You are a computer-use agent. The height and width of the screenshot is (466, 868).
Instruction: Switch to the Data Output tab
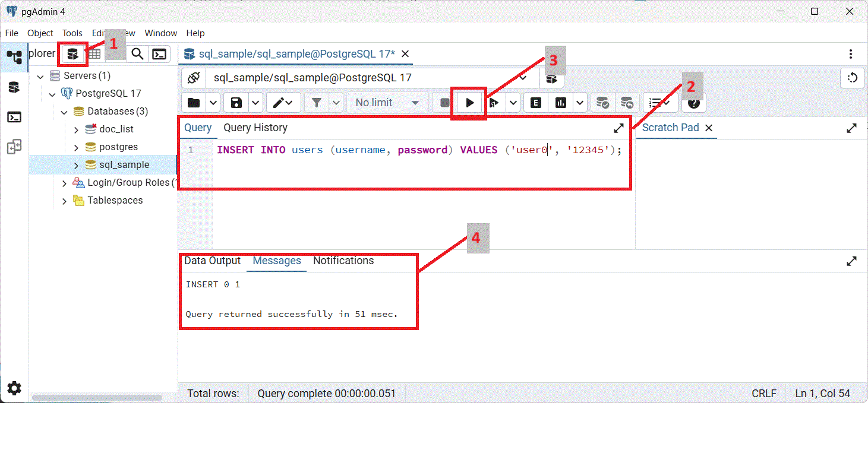point(212,261)
